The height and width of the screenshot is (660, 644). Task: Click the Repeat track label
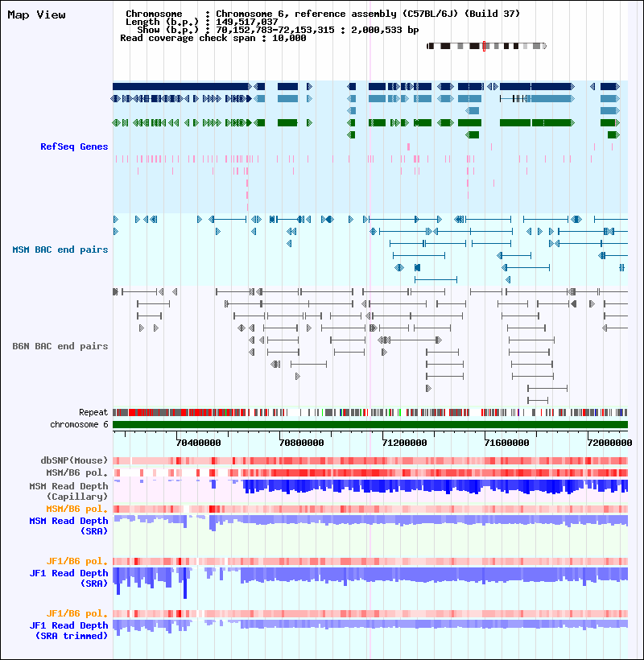pyautogui.click(x=93, y=412)
